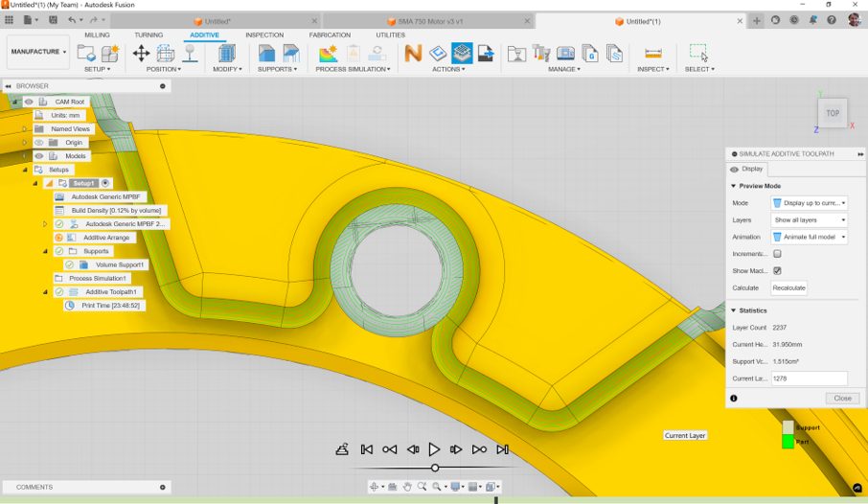
Task: Select the Simulate Additive Toolpath icon
Action: (x=462, y=54)
